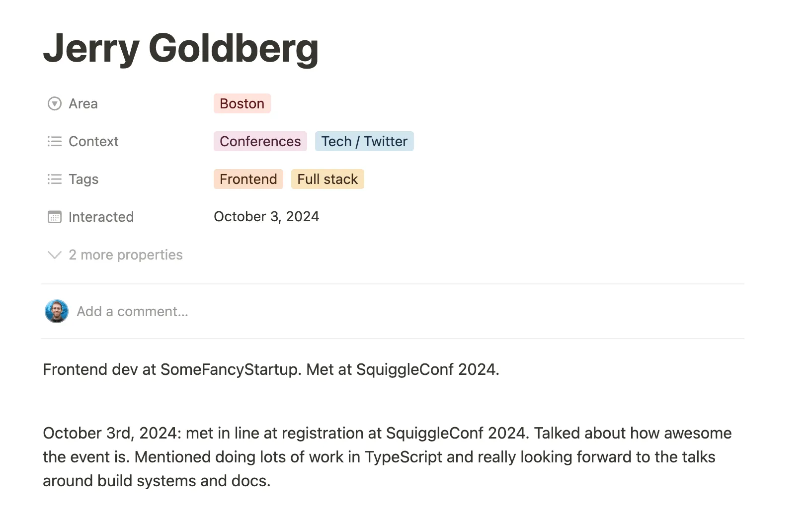This screenshot has height=532, width=812.
Task: Toggle selection of the Boston tag
Action: [242, 103]
